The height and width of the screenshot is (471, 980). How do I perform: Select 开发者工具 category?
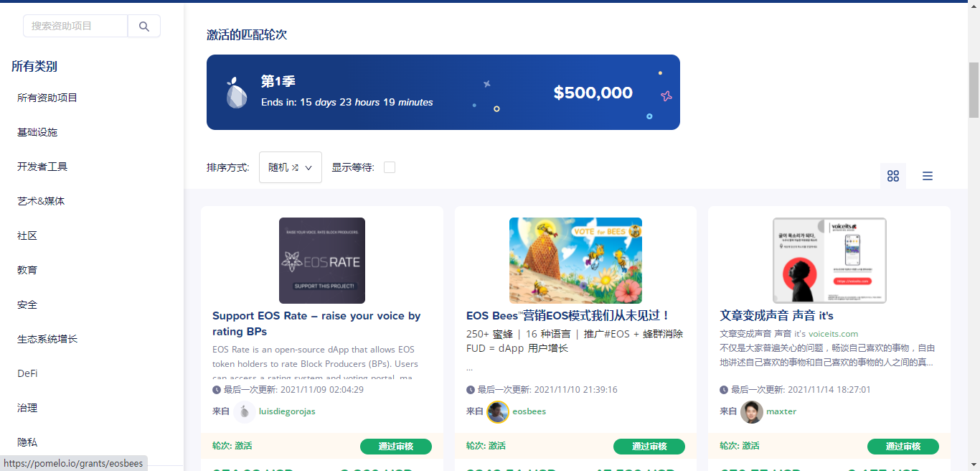42,167
